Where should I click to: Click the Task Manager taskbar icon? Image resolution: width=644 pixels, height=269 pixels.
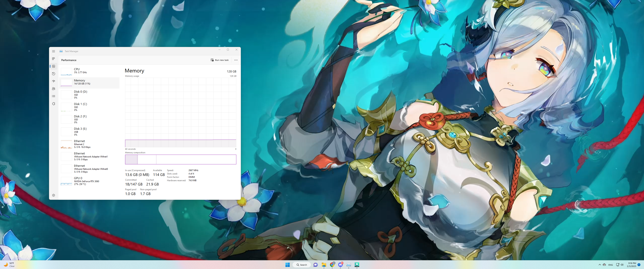(x=349, y=265)
